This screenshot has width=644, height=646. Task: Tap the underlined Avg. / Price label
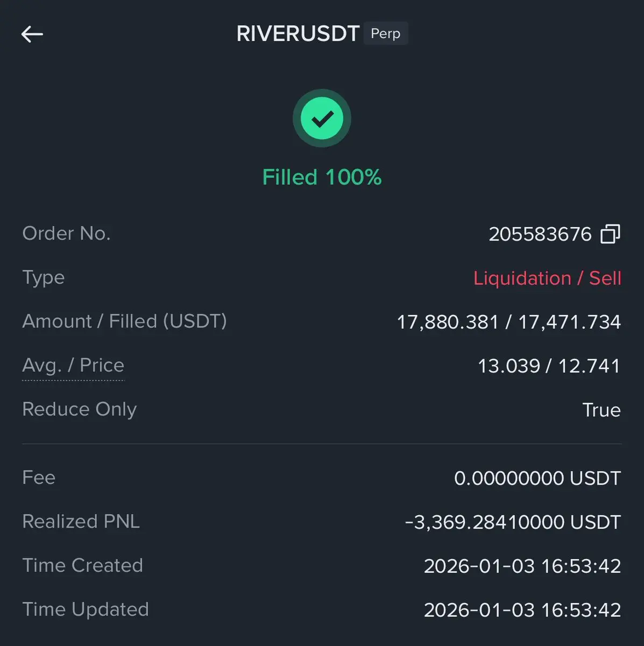click(73, 366)
